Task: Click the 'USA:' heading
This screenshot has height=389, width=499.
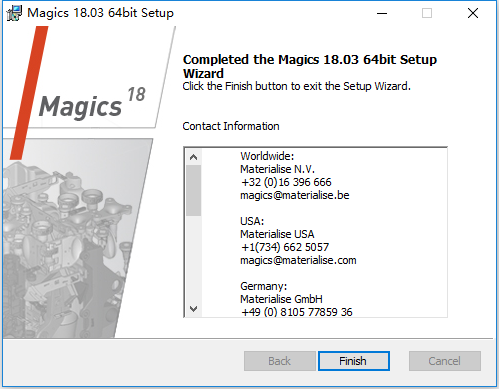Action: [x=252, y=221]
